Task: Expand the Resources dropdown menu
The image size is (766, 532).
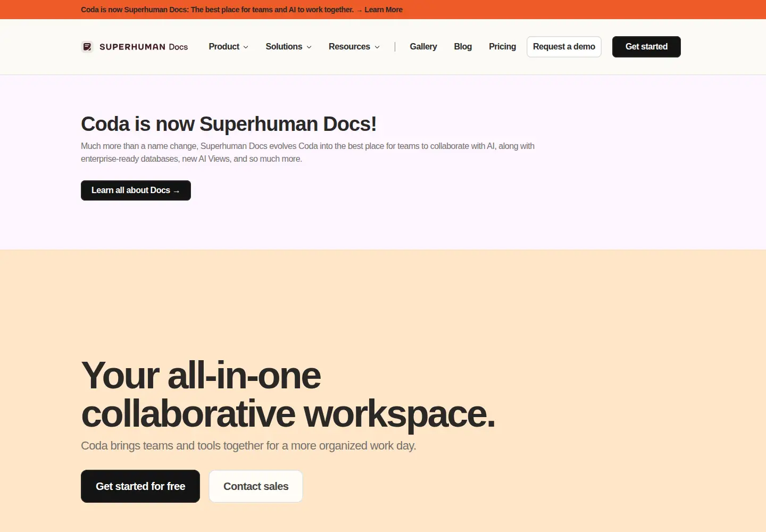Action: point(354,47)
